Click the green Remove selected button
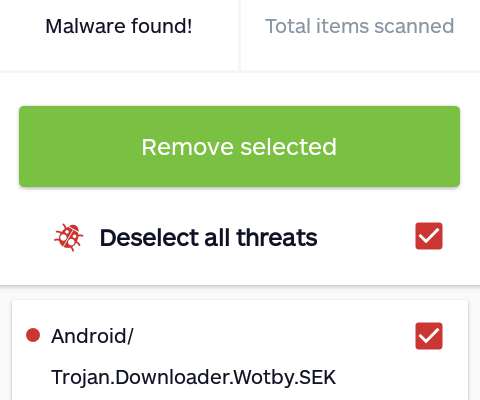 [x=239, y=147]
